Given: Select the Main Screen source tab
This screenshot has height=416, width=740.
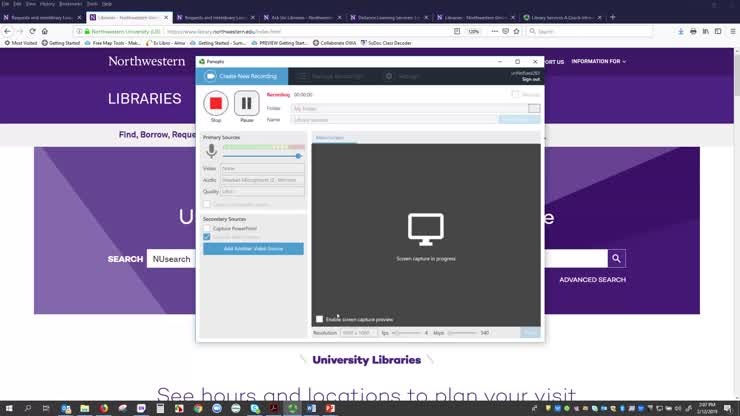Looking at the screenshot, I should [x=330, y=138].
